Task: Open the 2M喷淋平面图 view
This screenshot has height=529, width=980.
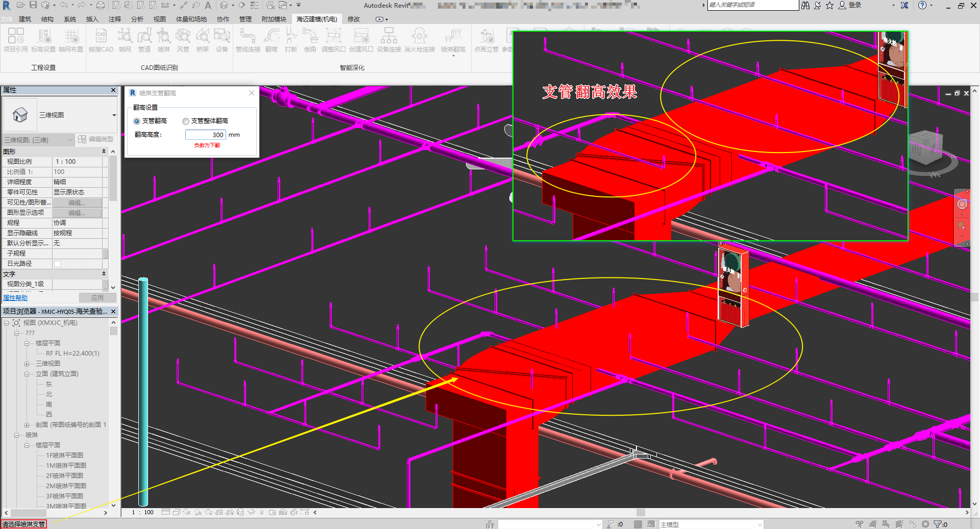Action: [x=66, y=486]
